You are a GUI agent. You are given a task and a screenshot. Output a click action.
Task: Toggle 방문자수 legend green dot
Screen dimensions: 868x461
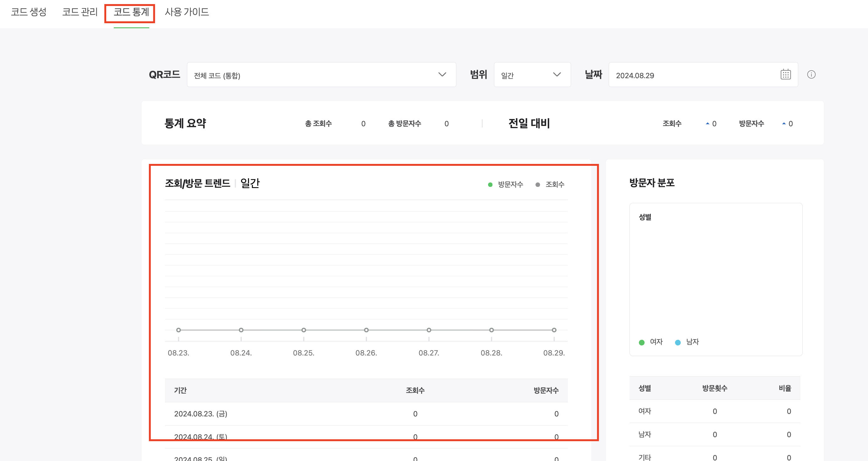(x=490, y=185)
